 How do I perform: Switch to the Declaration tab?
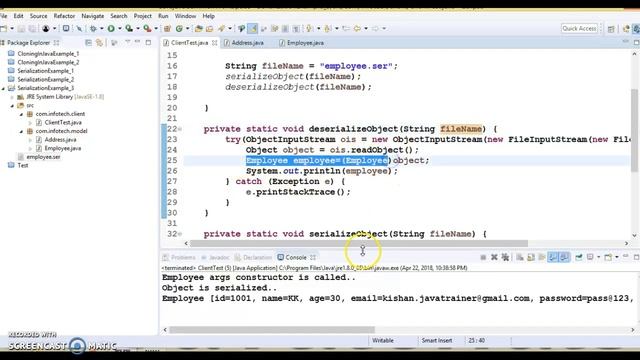[253, 257]
